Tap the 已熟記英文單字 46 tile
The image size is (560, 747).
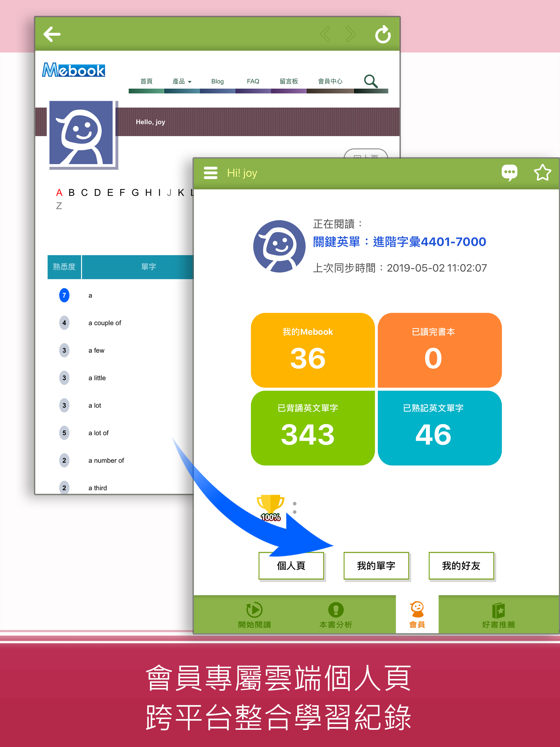pos(440,428)
